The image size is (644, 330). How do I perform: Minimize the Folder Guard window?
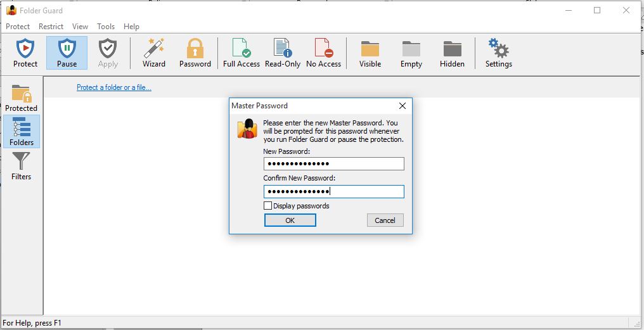pos(569,10)
